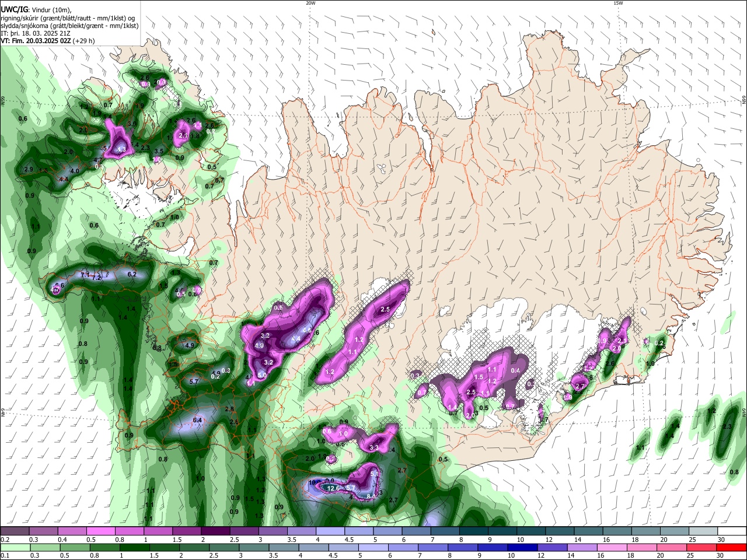
Task: Select the pale green 0.1 swatch in bottom legend
Action: (15, 547)
